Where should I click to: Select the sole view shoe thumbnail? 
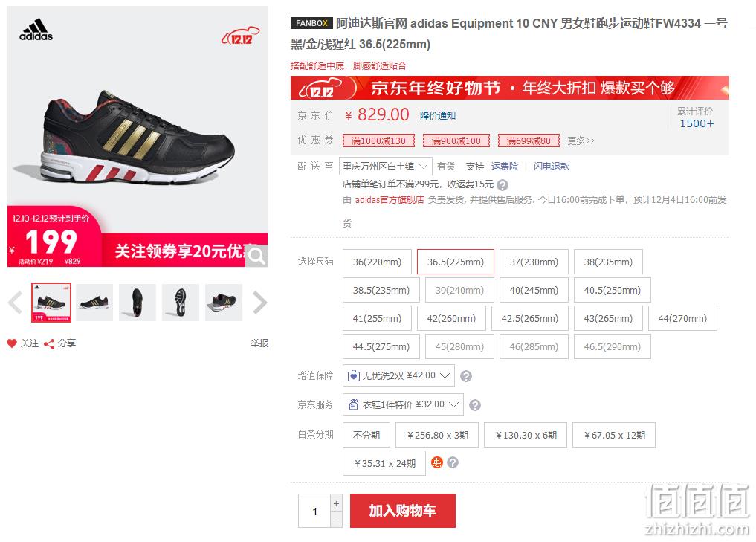(x=181, y=303)
